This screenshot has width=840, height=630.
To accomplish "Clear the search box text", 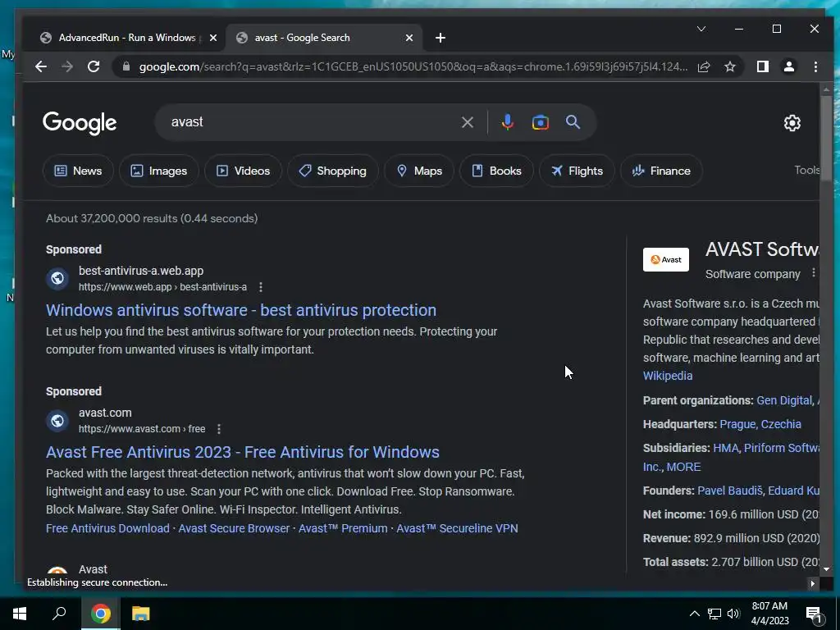I will click(x=467, y=122).
